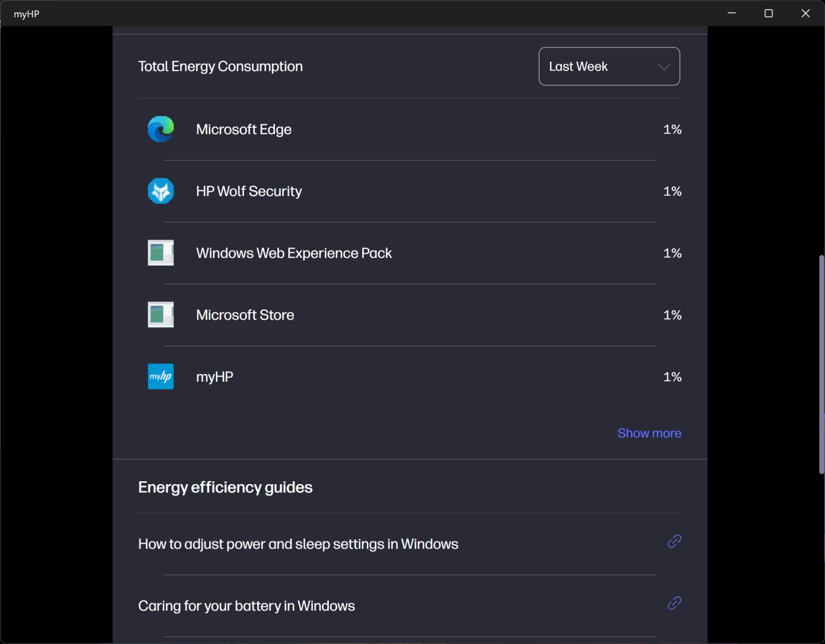
Task: Open 'How to adjust power and sleep settings' guide
Action: tap(298, 544)
